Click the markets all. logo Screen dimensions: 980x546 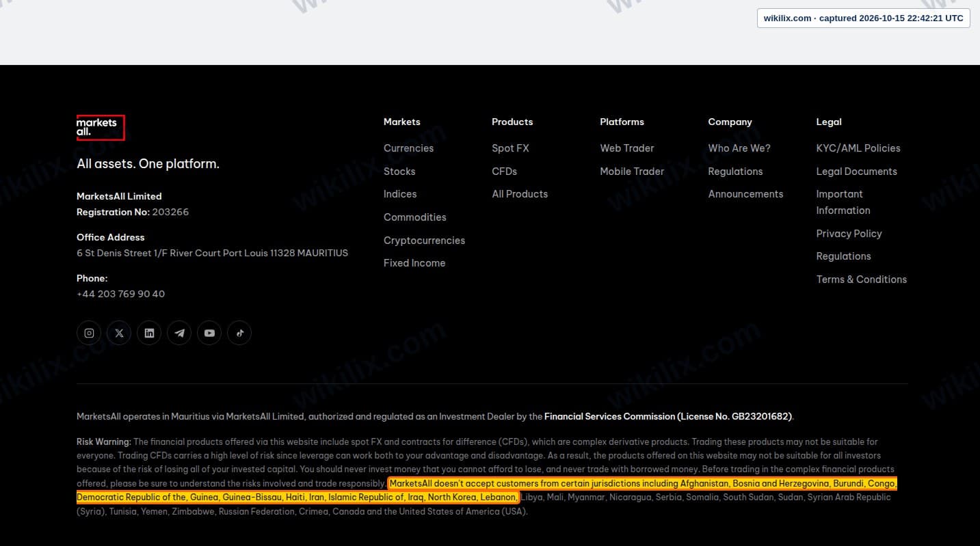coord(101,127)
